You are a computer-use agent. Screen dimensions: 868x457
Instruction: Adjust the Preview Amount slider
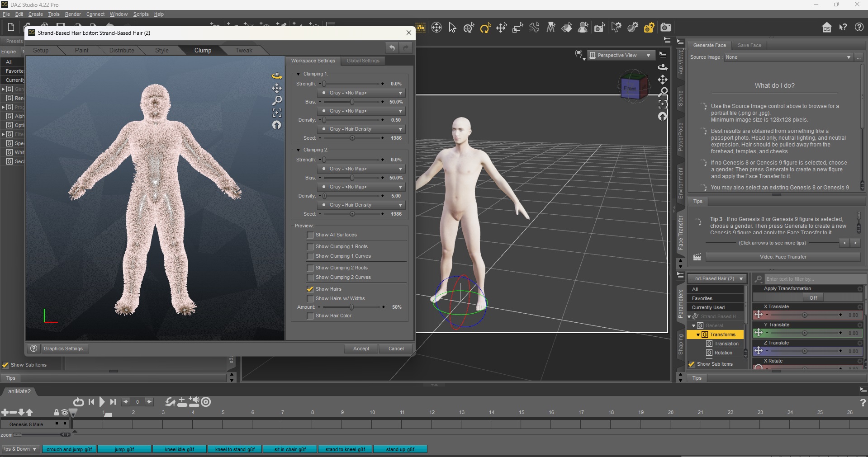tap(351, 307)
